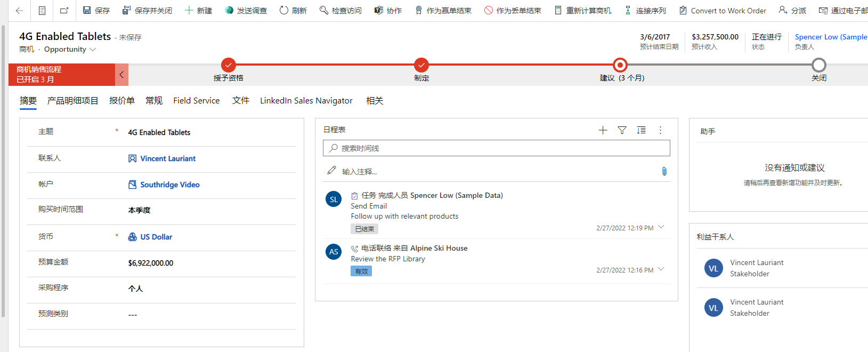
Task: Open the empty 预测类别 dropdown field
Action: tap(211, 315)
